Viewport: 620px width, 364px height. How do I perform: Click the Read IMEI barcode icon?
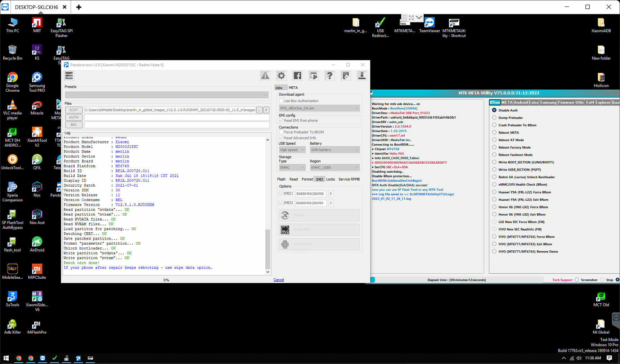coord(285,229)
